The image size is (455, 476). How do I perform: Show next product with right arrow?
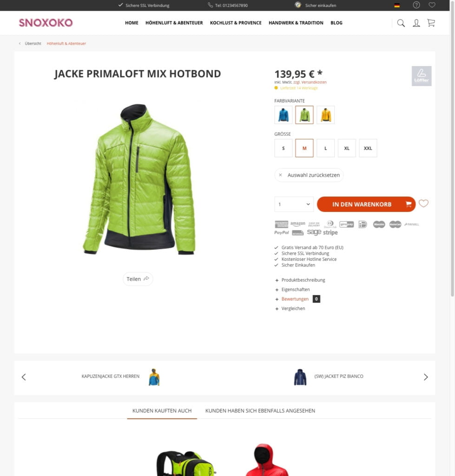coord(426,377)
